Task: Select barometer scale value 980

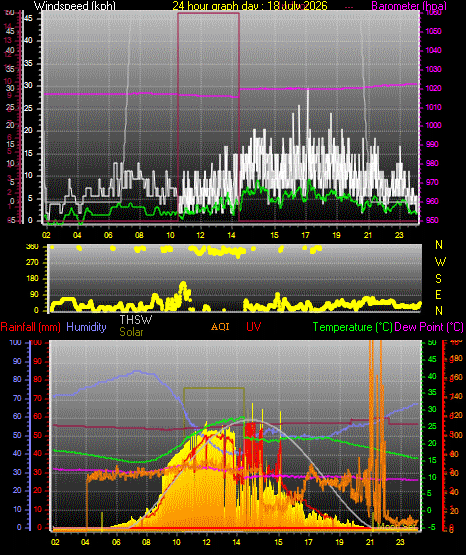Action: 432,163
